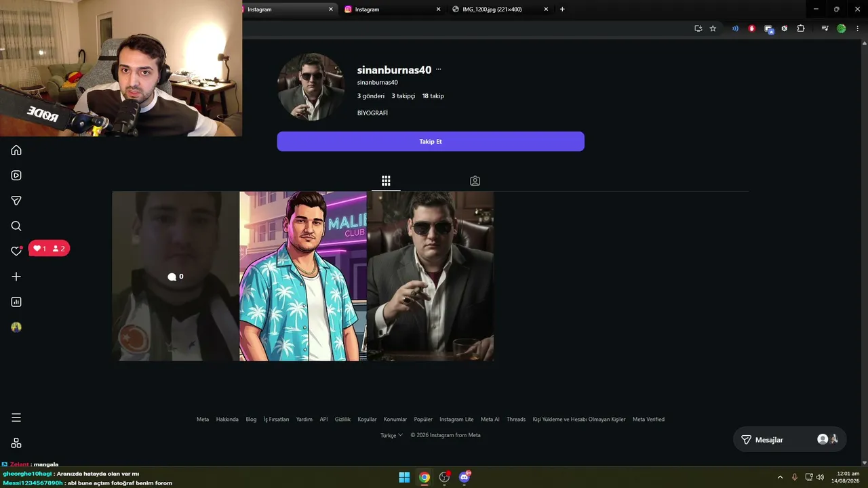The image size is (868, 488).
Task: Open the Türkçe language dropdown
Action: 391,435
